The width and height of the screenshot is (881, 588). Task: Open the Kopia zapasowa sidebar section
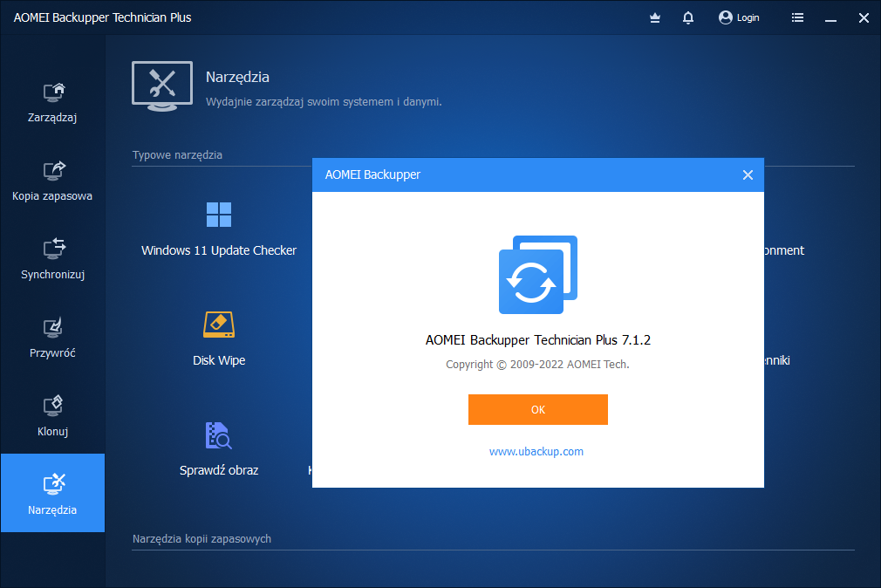pos(53,181)
